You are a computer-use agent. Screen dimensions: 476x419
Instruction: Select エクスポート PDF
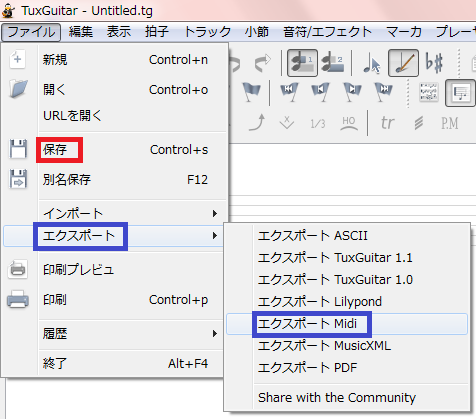tap(347, 368)
